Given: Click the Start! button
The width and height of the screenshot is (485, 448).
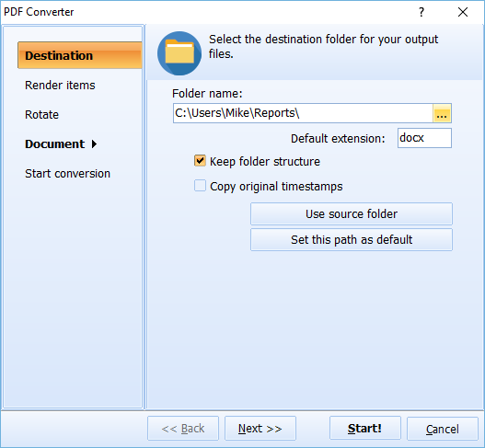Looking at the screenshot, I should pyautogui.click(x=365, y=428).
